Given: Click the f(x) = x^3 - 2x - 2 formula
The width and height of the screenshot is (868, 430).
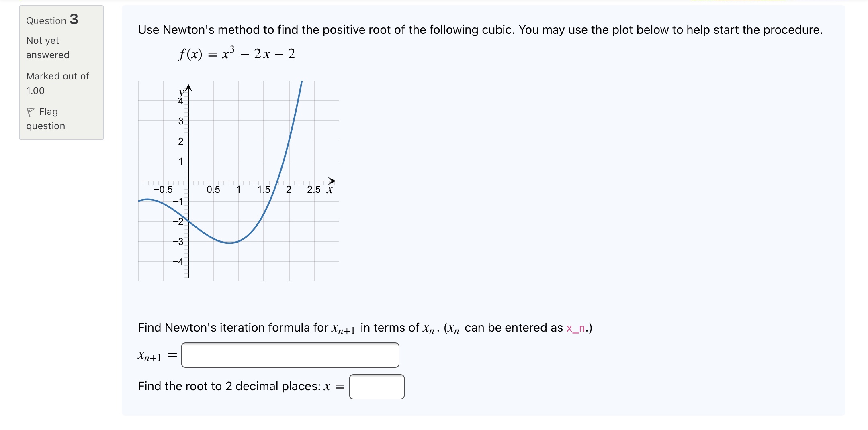Looking at the screenshot, I should (236, 53).
